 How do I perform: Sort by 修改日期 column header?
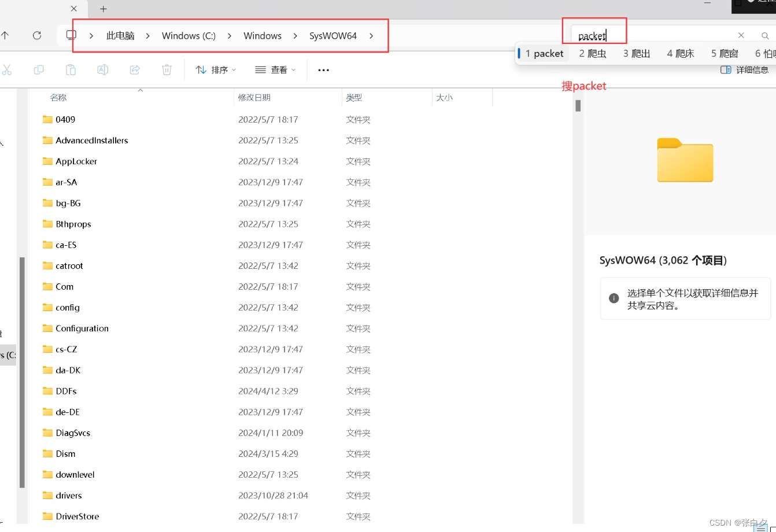[x=254, y=98]
